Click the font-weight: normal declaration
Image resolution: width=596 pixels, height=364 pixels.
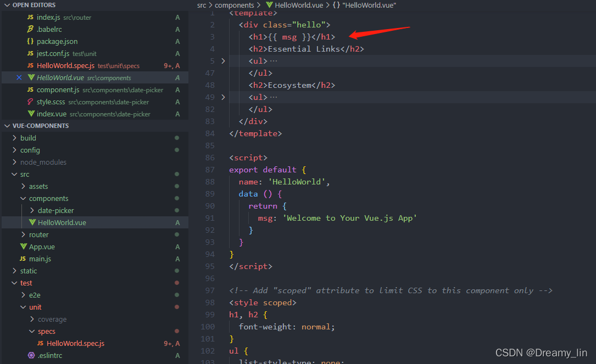(x=287, y=327)
